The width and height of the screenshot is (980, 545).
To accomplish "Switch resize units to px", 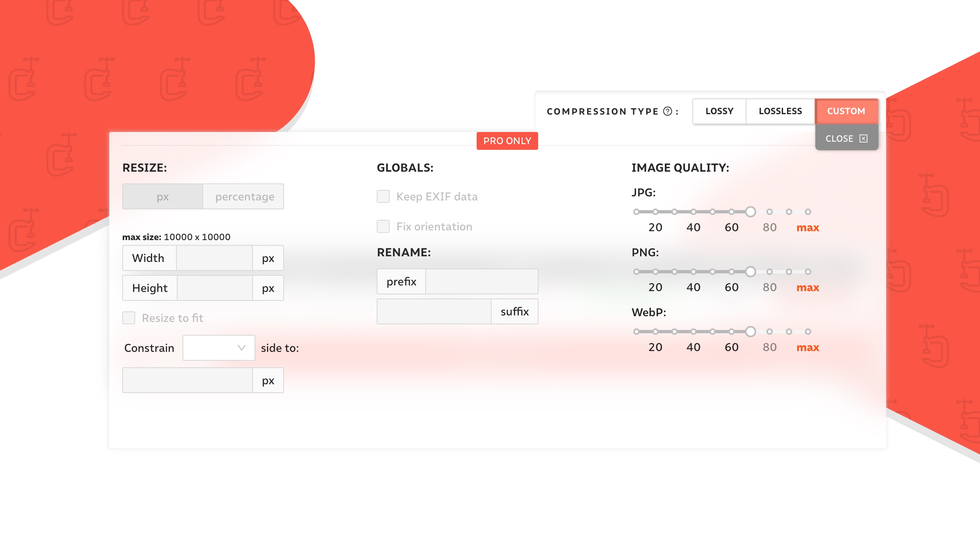I will (163, 197).
